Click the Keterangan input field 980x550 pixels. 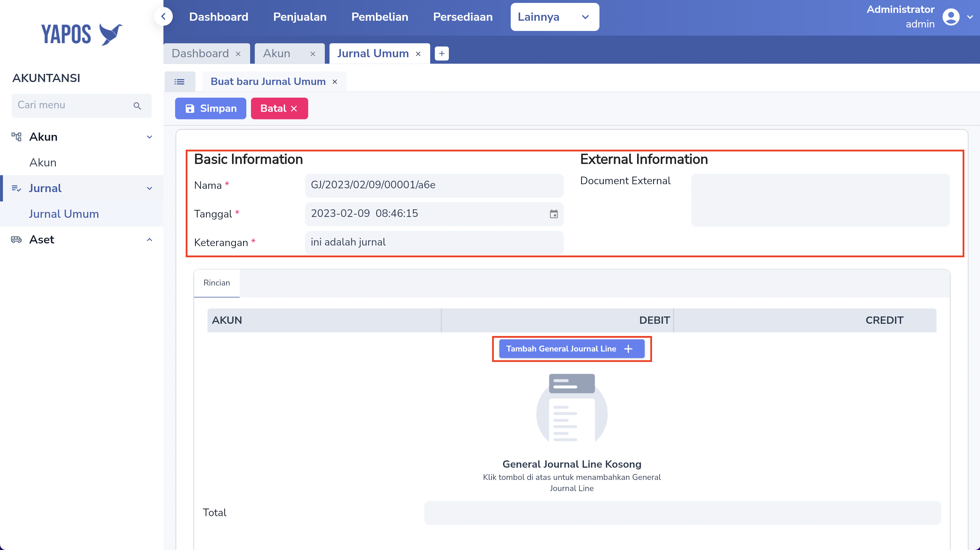click(x=434, y=243)
